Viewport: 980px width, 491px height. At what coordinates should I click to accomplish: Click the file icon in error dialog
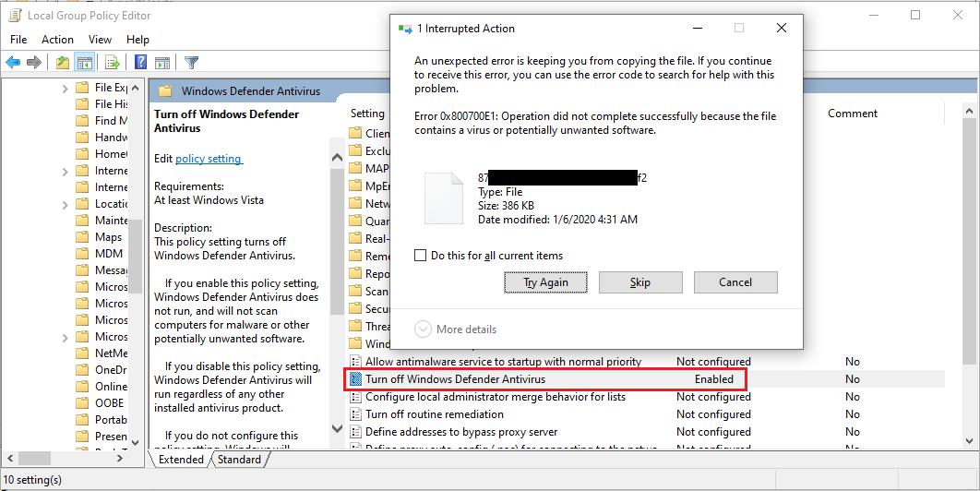click(x=445, y=198)
